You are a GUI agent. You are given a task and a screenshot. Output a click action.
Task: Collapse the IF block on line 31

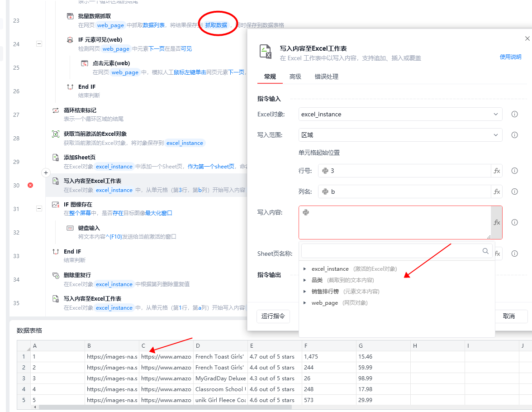39,209
